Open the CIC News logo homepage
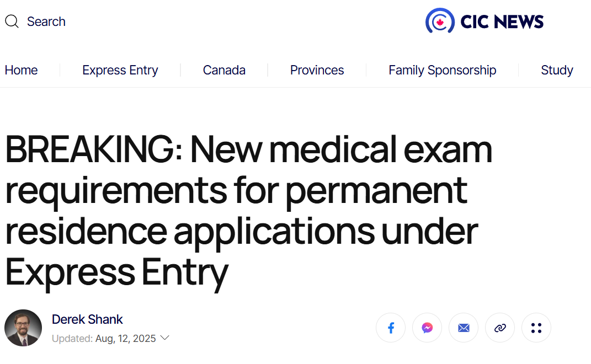This screenshot has width=591, height=364. [x=484, y=21]
